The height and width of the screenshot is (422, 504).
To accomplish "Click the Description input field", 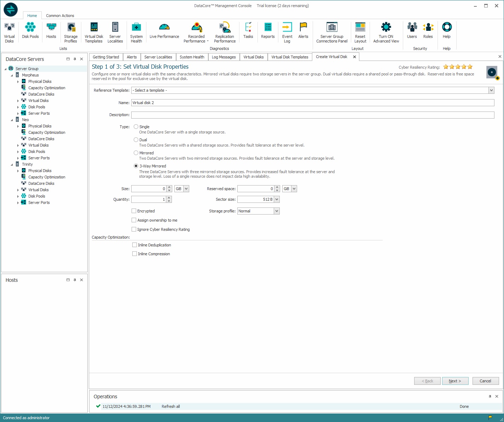I will click(312, 115).
